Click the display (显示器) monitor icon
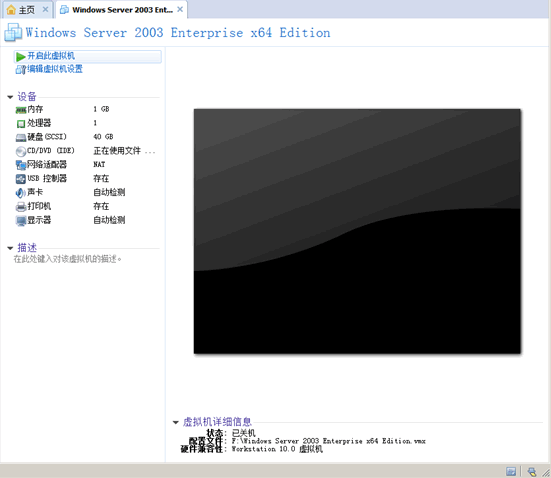 tap(21, 221)
